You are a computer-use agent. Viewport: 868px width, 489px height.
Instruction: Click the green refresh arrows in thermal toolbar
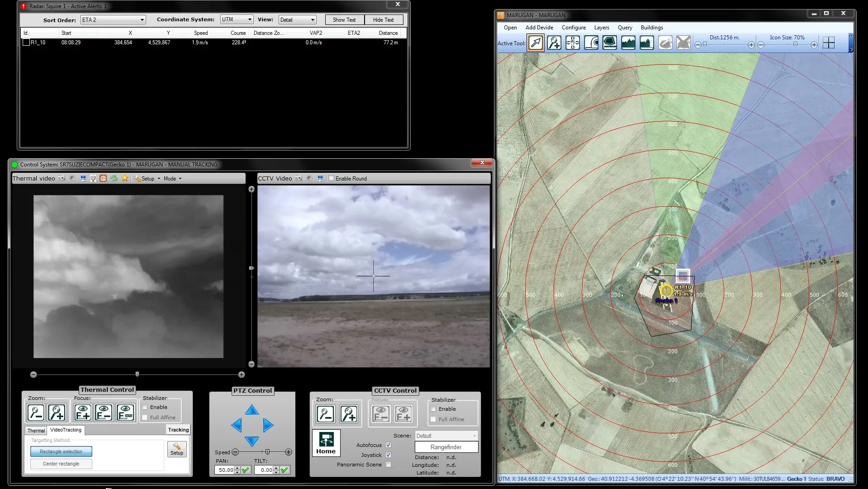point(114,178)
